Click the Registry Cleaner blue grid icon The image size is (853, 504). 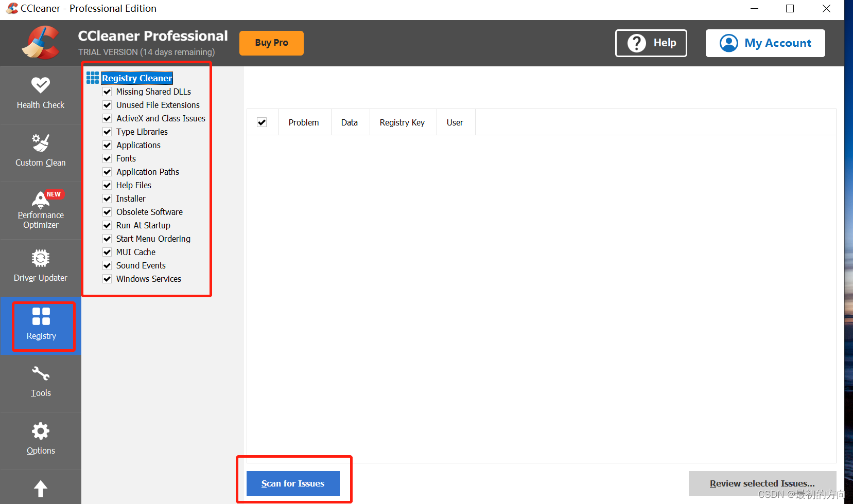93,78
